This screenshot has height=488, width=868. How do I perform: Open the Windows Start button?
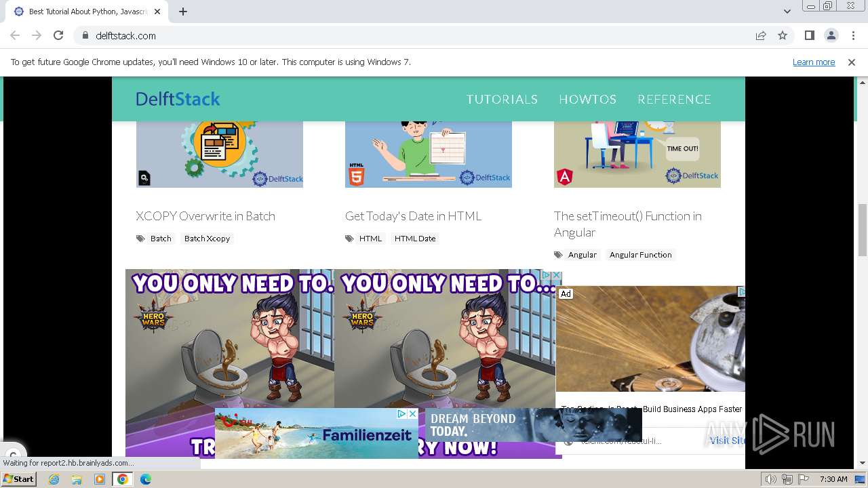click(x=19, y=479)
